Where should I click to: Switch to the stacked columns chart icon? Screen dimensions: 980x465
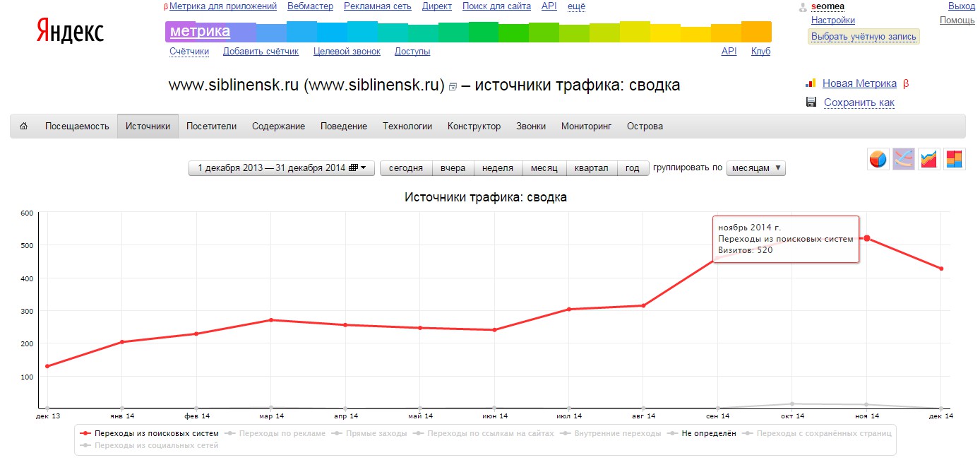tap(955, 159)
